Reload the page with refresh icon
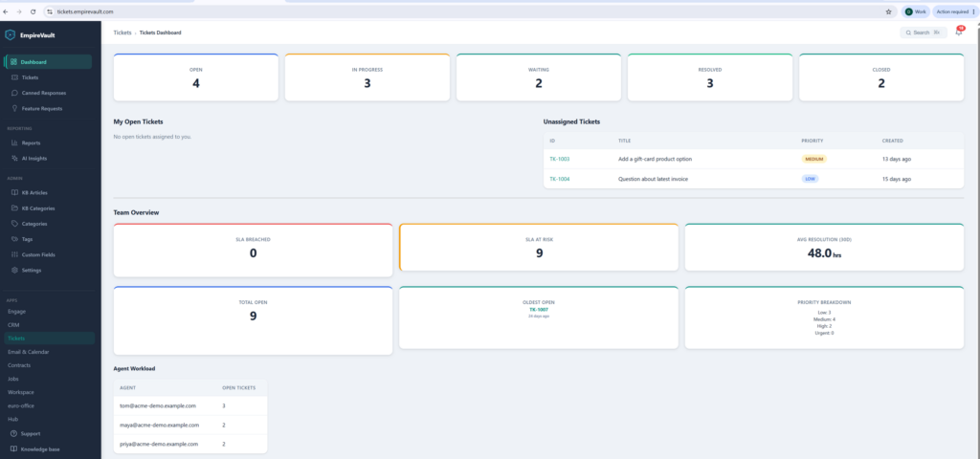The width and height of the screenshot is (980, 459). coord(33,11)
